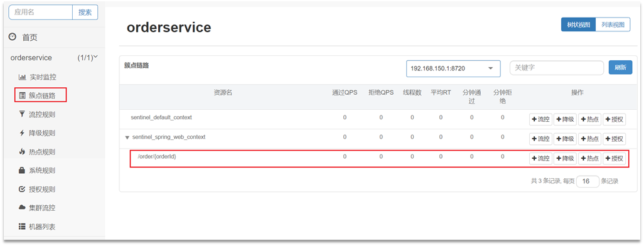The height and width of the screenshot is (246, 644).
Task: Click the bar chart icon for 实时监控
Action: [22, 77]
